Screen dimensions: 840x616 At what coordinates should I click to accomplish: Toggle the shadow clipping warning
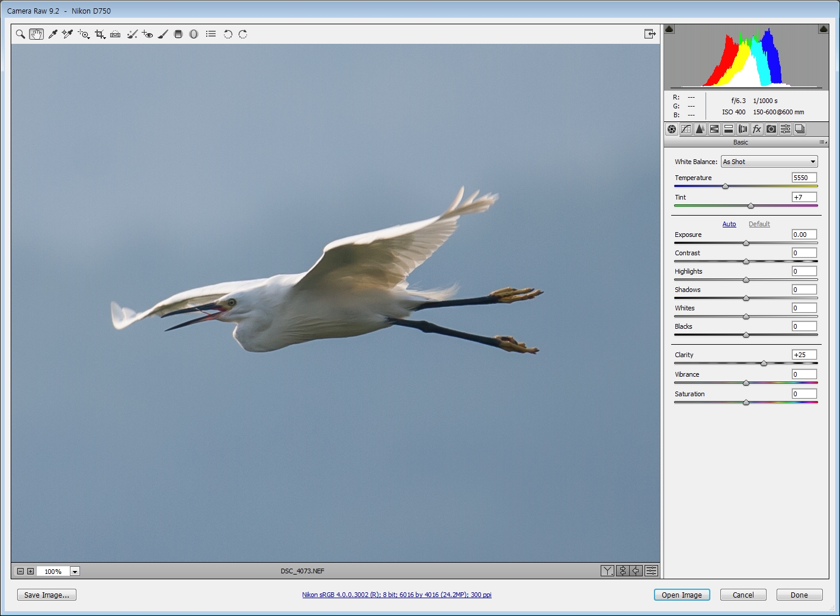point(669,29)
